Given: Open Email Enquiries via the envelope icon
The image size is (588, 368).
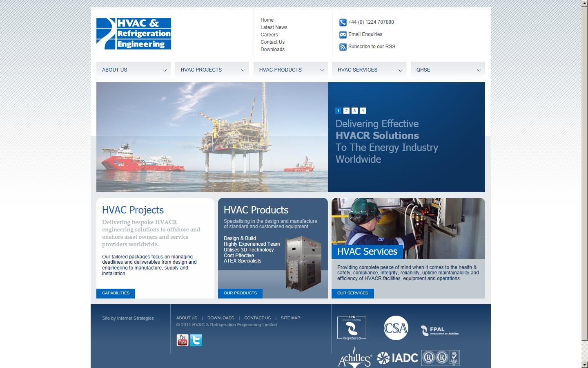Looking at the screenshot, I should (342, 35).
